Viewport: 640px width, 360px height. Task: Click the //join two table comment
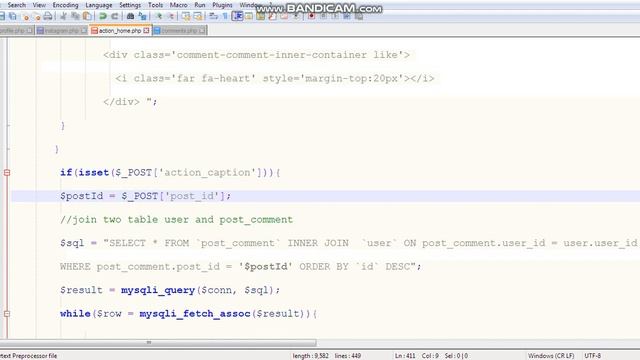point(176,220)
